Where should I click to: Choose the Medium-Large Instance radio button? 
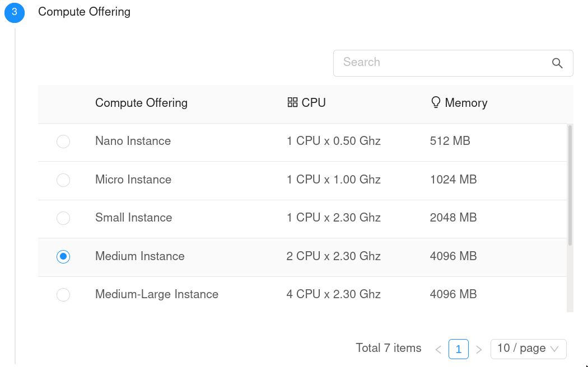63,295
